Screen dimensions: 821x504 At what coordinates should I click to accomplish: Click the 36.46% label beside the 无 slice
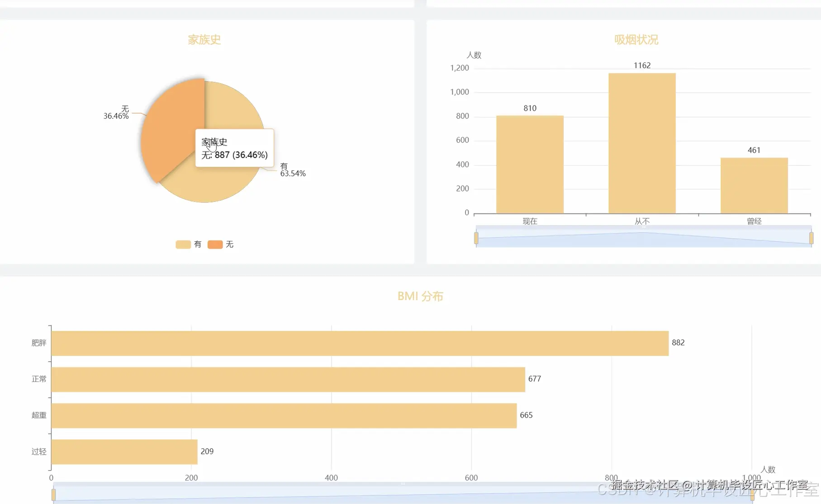pos(116,116)
